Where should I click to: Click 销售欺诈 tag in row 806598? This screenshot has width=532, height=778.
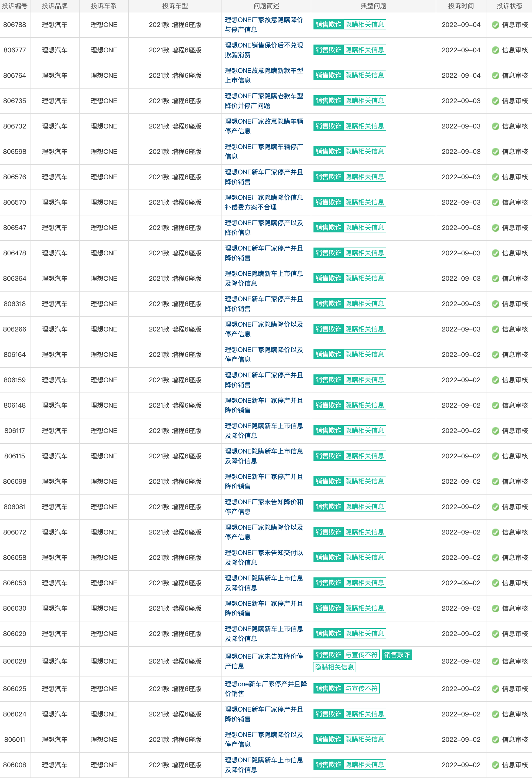coord(329,151)
